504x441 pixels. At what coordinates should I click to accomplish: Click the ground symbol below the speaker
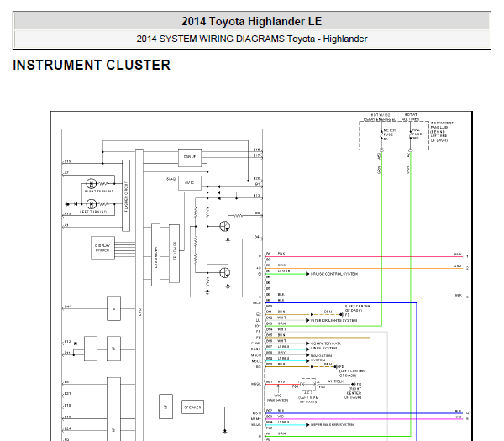224,431
